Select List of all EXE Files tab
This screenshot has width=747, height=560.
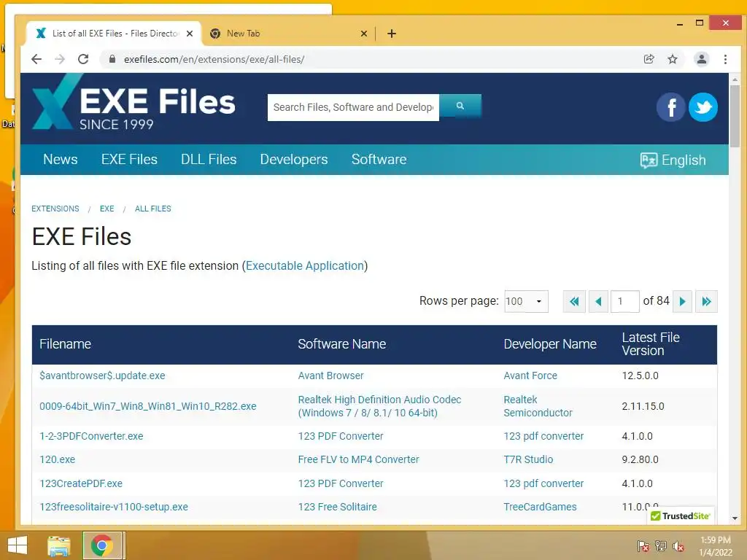[115, 34]
